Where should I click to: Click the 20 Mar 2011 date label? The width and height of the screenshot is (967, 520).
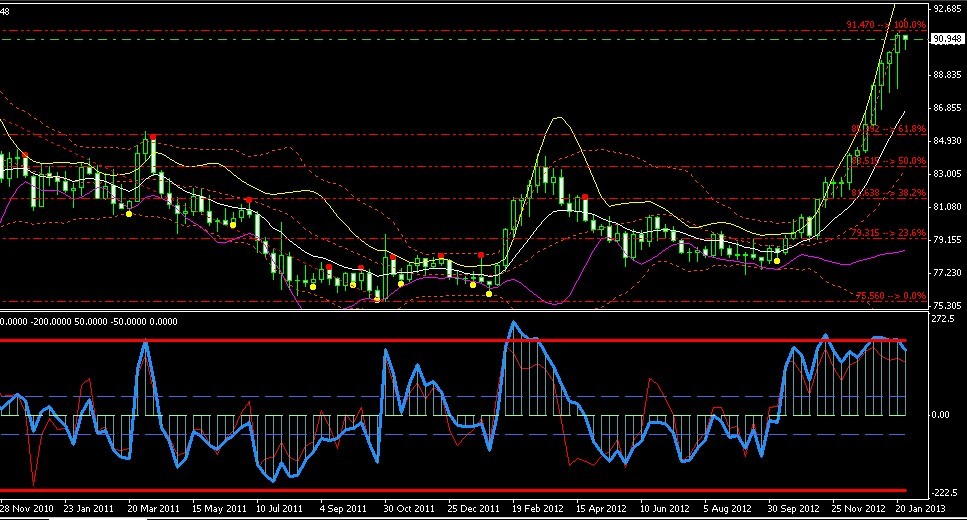point(153,509)
